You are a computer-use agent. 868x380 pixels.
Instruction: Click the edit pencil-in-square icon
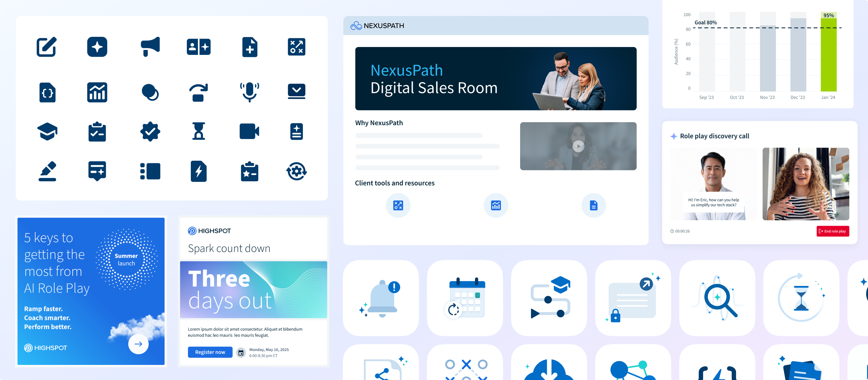click(x=46, y=47)
